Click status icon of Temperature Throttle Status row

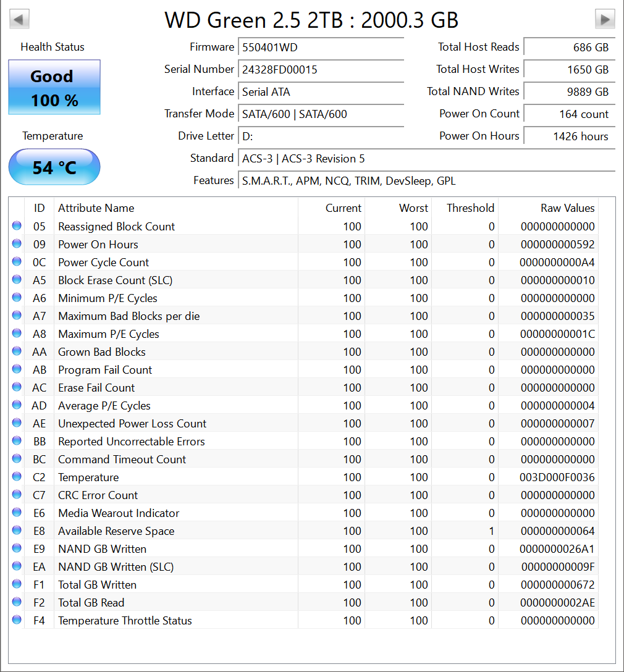click(17, 619)
